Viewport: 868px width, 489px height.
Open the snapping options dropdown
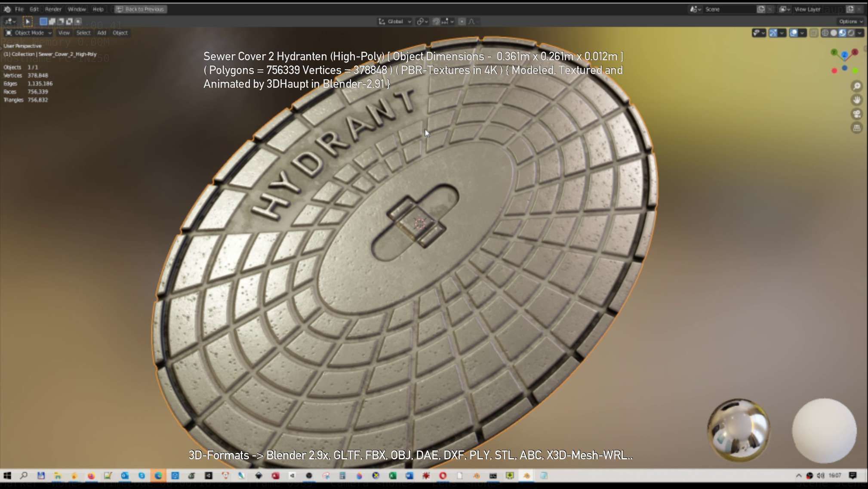click(x=448, y=22)
